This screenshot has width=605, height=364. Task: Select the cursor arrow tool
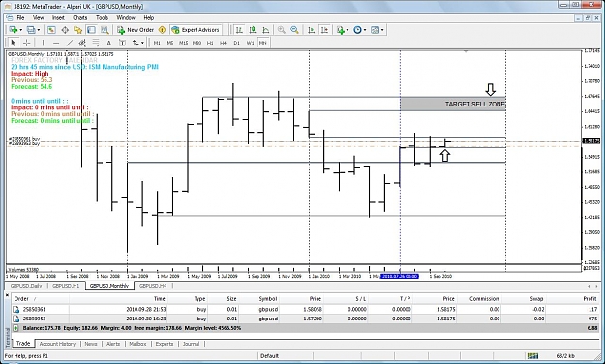coord(13,43)
